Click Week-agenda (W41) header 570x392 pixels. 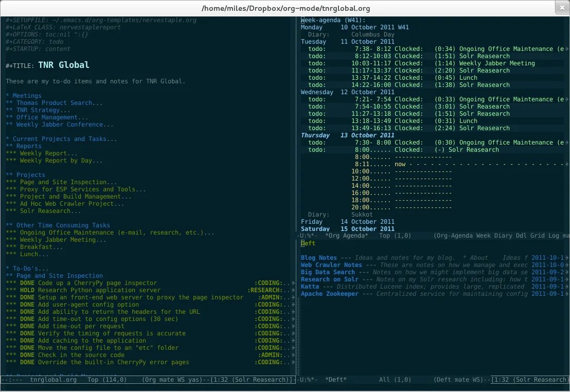(333, 20)
